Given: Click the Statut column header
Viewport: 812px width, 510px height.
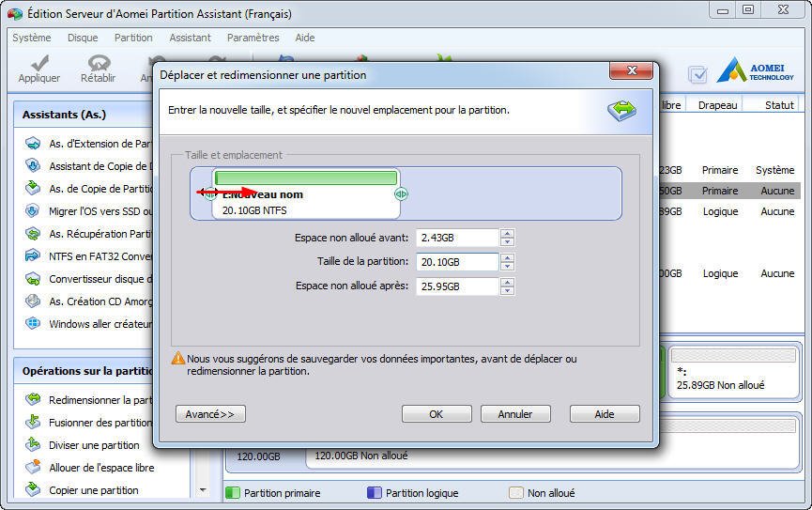Looking at the screenshot, I should coord(779,105).
